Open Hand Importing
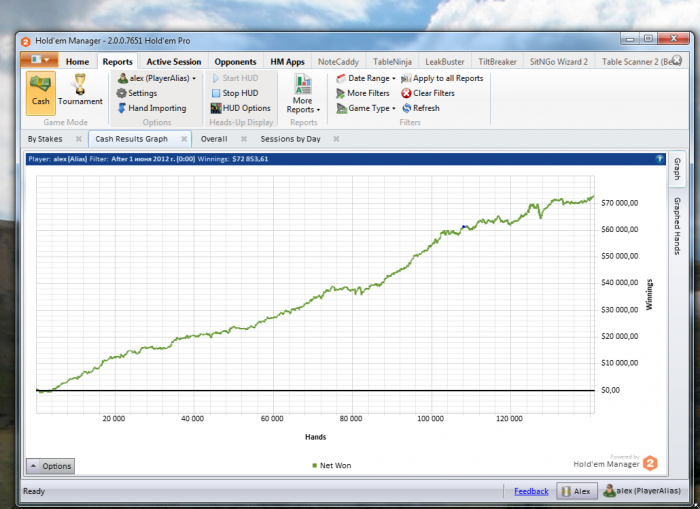The width and height of the screenshot is (700, 509). coord(152,108)
